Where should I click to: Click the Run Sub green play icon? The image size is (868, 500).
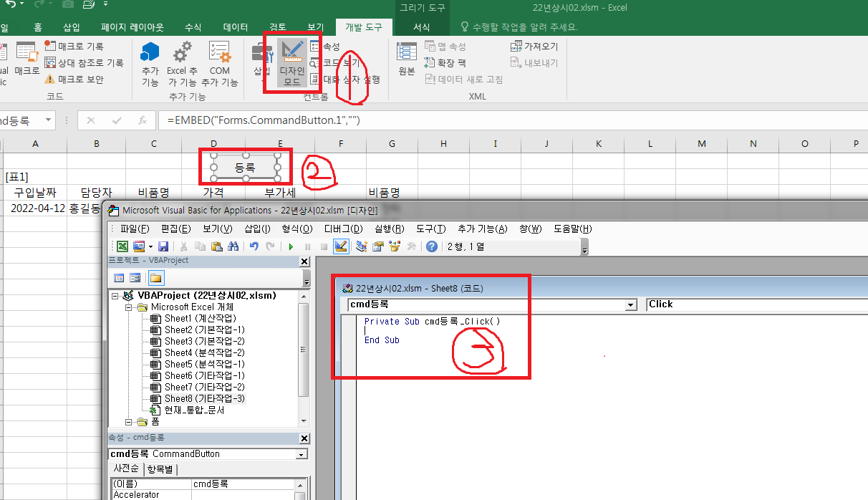(291, 246)
